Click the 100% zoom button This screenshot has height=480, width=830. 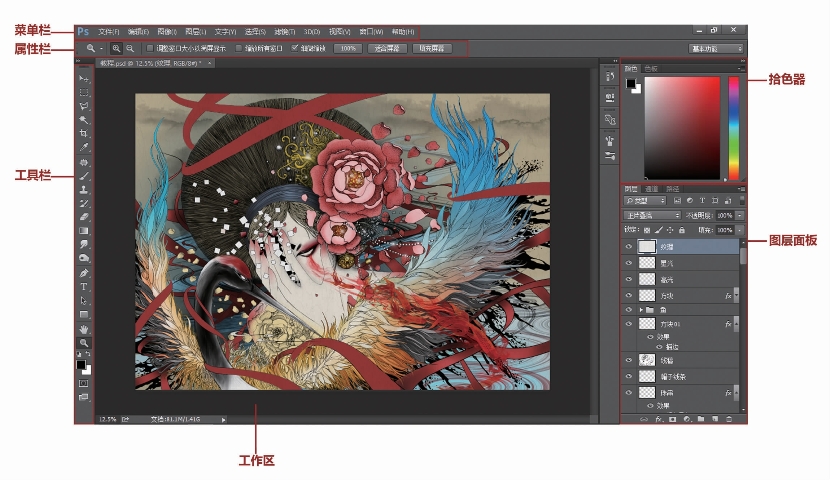click(x=348, y=48)
